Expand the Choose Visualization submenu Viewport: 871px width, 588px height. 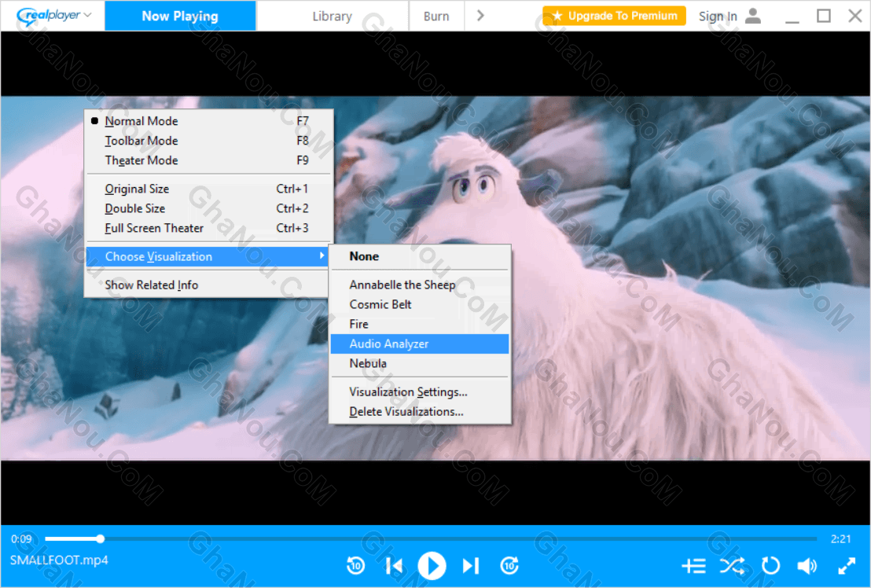[209, 256]
